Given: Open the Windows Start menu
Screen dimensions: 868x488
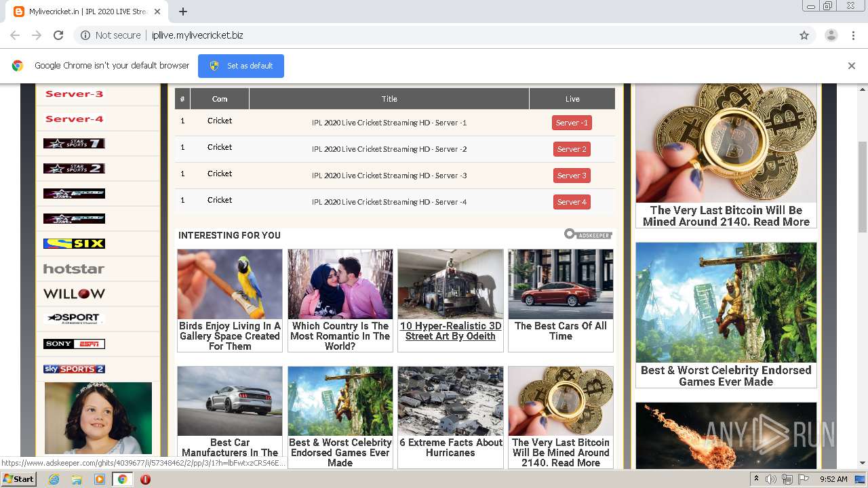Looking at the screenshot, I should pos(19,479).
